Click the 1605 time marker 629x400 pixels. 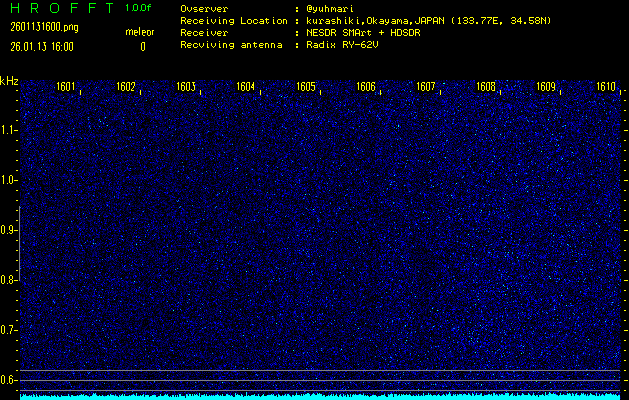[x=306, y=87]
